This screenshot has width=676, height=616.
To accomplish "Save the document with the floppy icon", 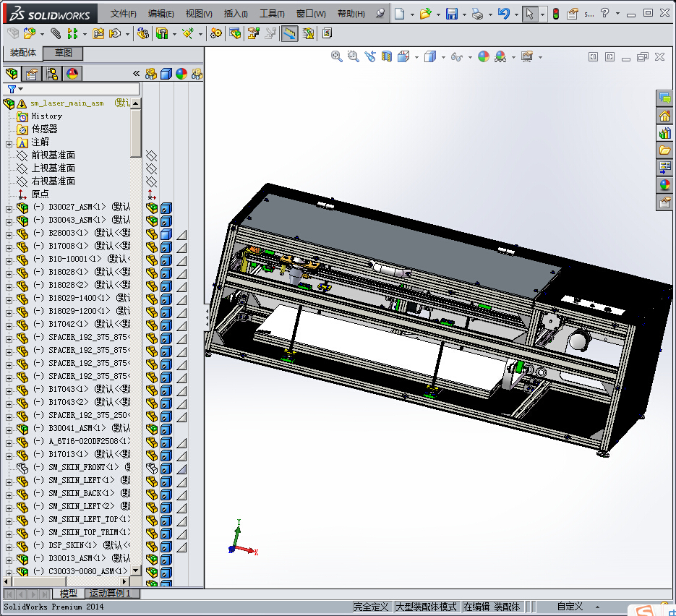I will (x=451, y=14).
